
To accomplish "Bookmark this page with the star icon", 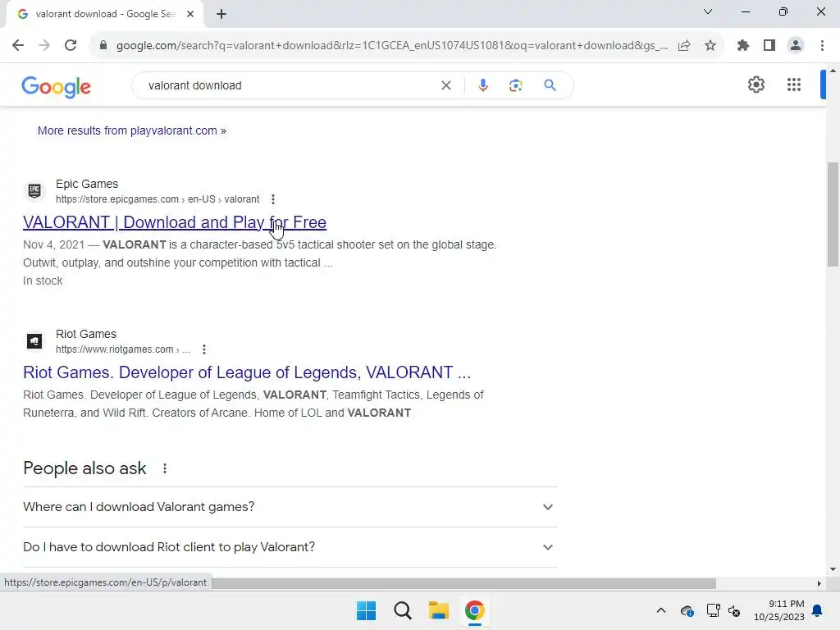I will (x=710, y=46).
